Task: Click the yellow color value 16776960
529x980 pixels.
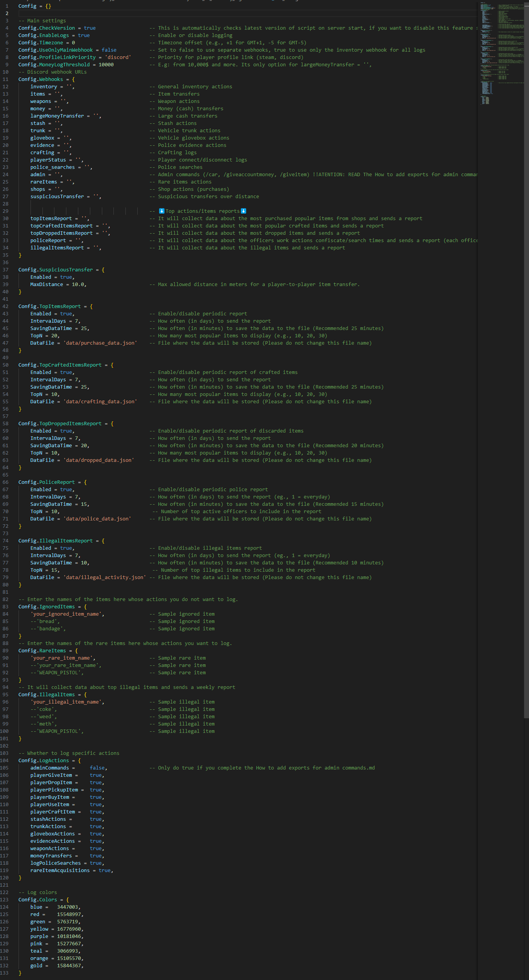Action: pos(69,929)
